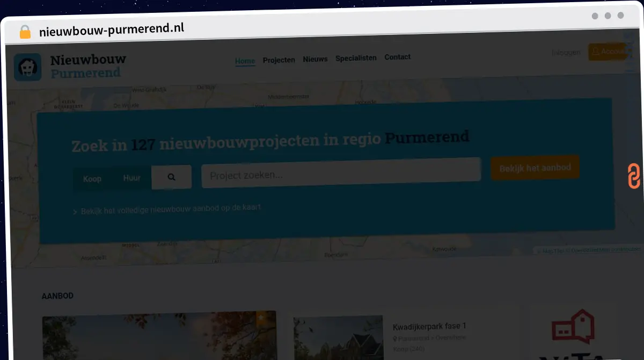The height and width of the screenshot is (360, 644).
Task: Open the Kwadijkerpark house thumbnail
Action: pyautogui.click(x=338, y=337)
